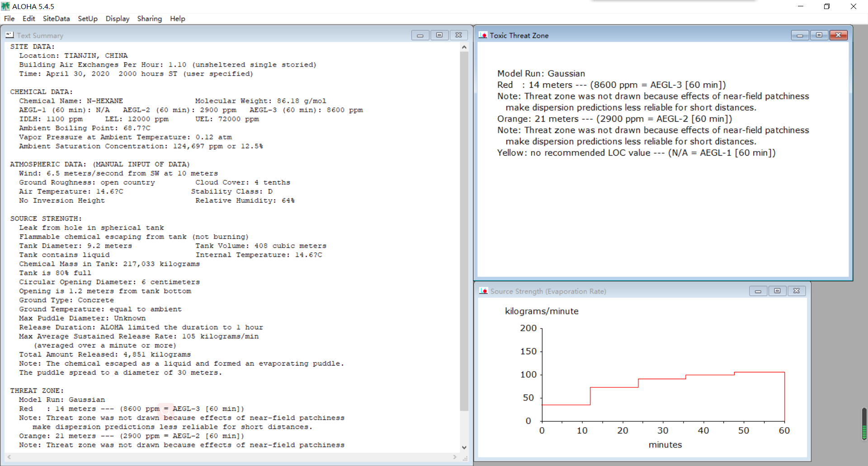Image resolution: width=868 pixels, height=466 pixels.
Task: Click the '200' y-axis value in chart
Action: tap(528, 328)
